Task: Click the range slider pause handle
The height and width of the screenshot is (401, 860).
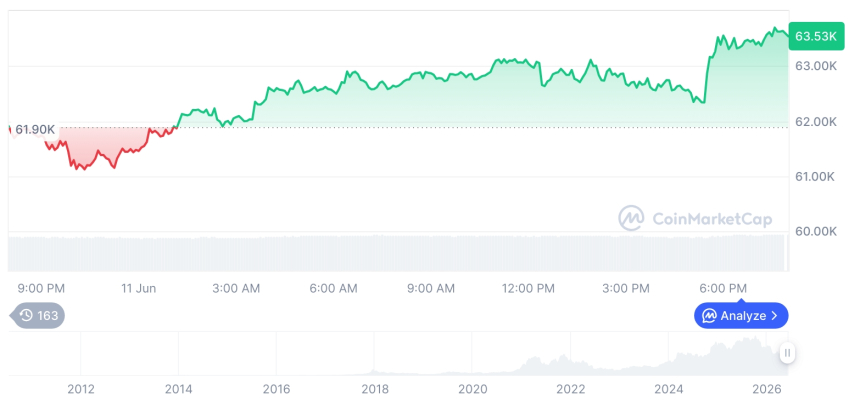Action: [x=787, y=353]
